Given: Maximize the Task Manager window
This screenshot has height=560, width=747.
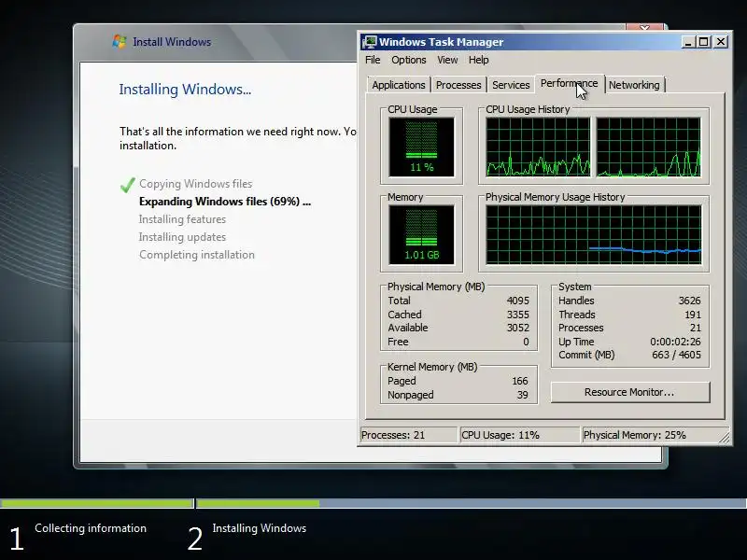Looking at the screenshot, I should (x=704, y=42).
